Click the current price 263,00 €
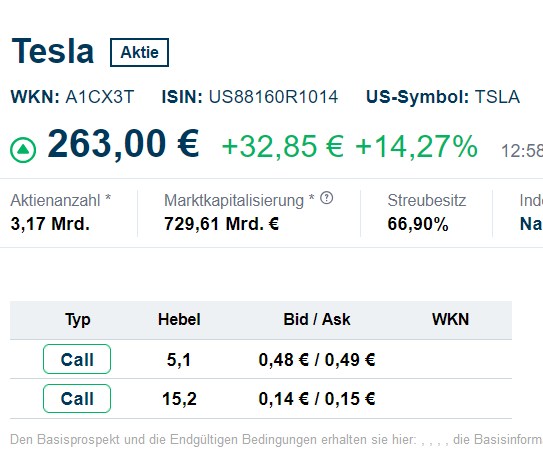 pyautogui.click(x=123, y=144)
